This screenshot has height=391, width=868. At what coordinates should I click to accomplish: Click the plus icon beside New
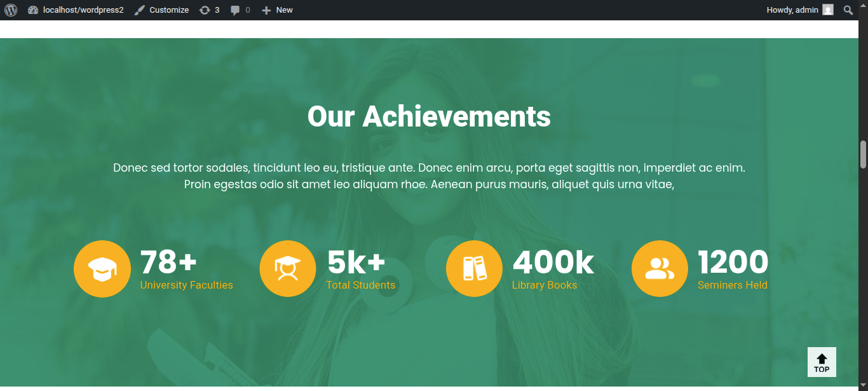click(266, 10)
